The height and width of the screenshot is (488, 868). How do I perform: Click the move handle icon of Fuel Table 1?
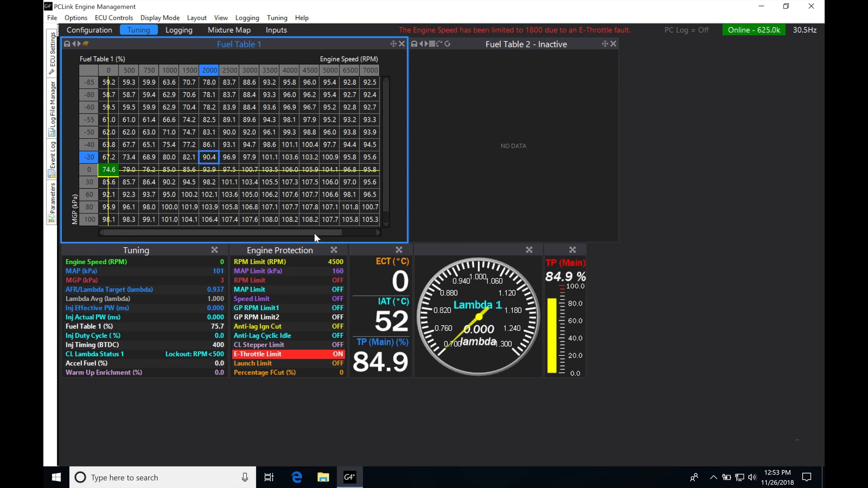coord(393,44)
